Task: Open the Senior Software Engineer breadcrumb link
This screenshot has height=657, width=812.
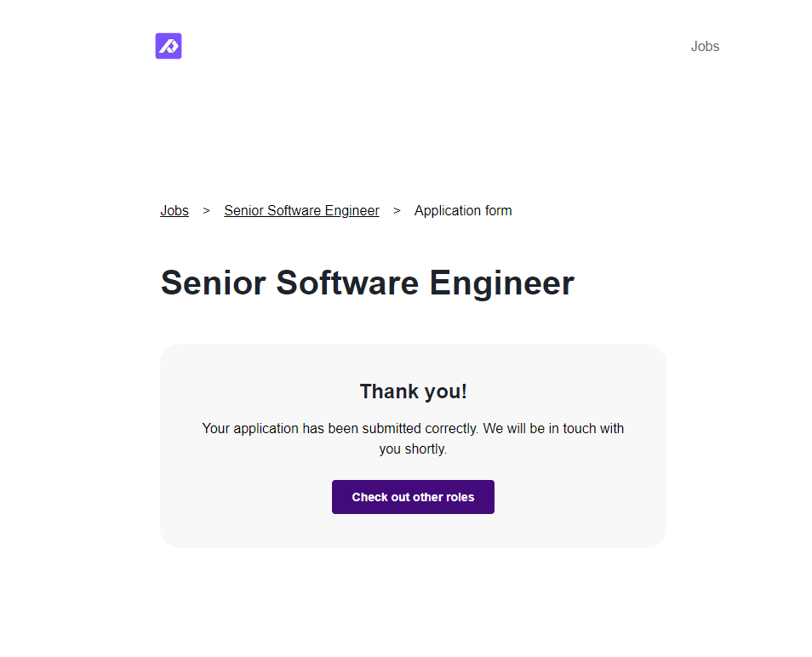Action: (301, 211)
